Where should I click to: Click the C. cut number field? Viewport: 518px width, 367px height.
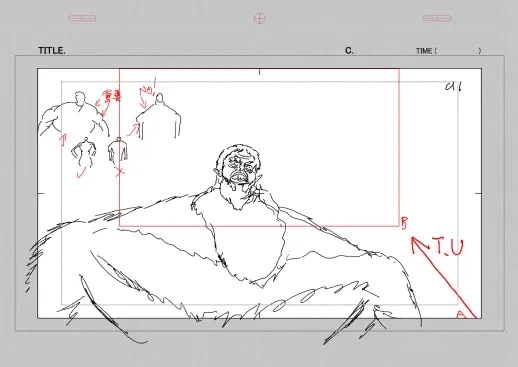[349, 51]
